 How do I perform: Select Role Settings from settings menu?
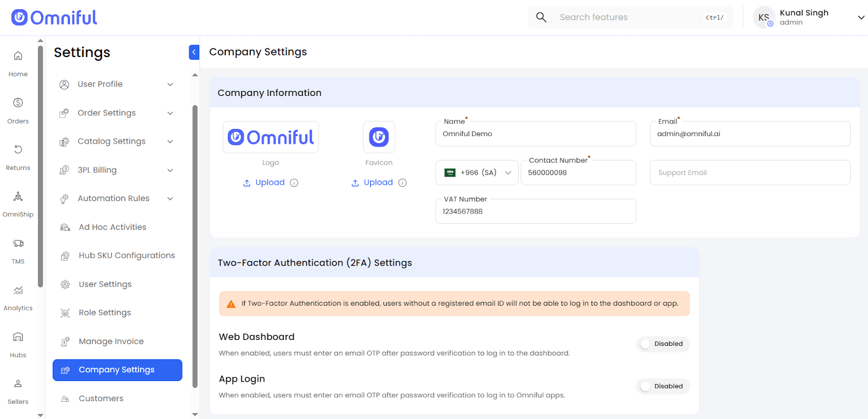[x=105, y=313]
